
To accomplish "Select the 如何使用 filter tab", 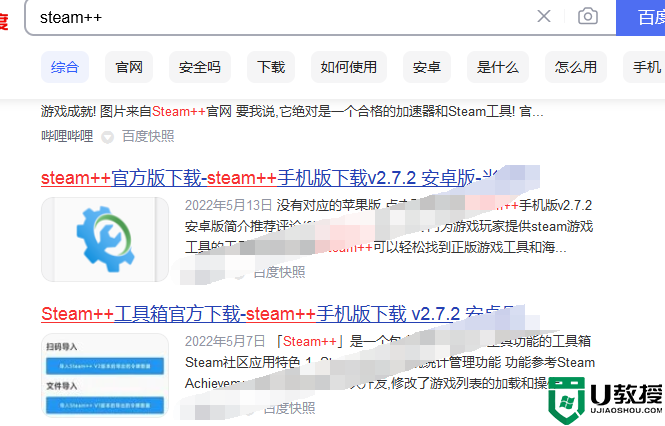I will 349,67.
